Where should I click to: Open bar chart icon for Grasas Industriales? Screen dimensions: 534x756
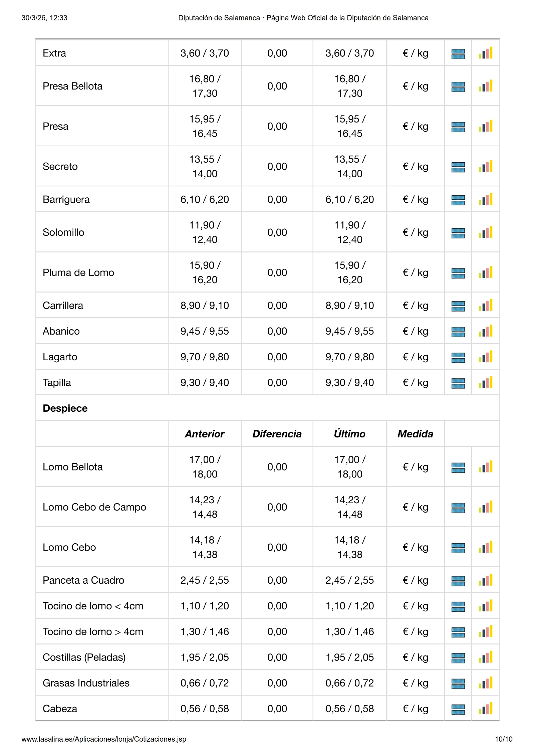[485, 683]
